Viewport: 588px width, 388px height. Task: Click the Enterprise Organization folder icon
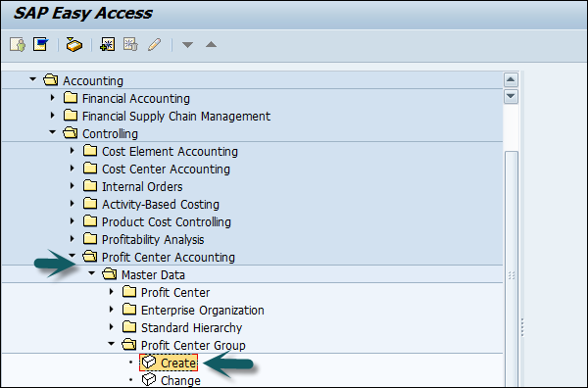coord(129,310)
